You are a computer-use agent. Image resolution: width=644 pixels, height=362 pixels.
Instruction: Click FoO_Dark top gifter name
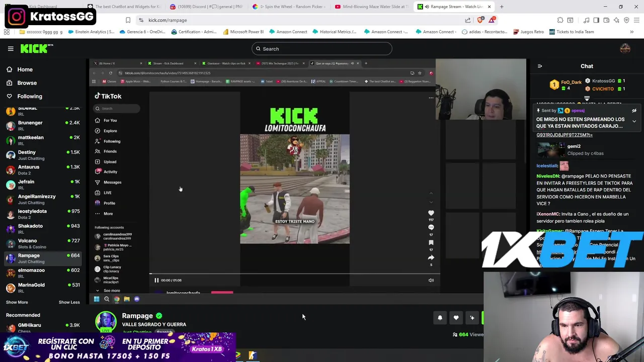coord(571,82)
